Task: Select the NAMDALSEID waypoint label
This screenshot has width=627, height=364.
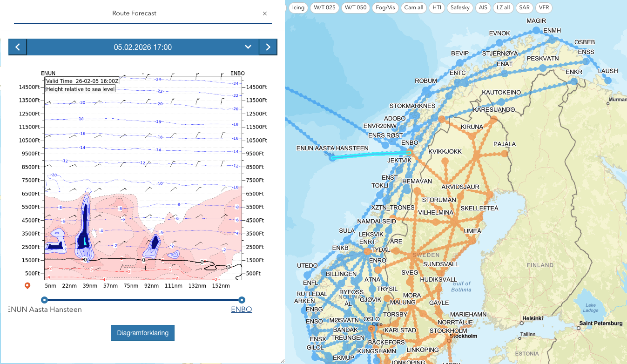Action: [x=377, y=221]
